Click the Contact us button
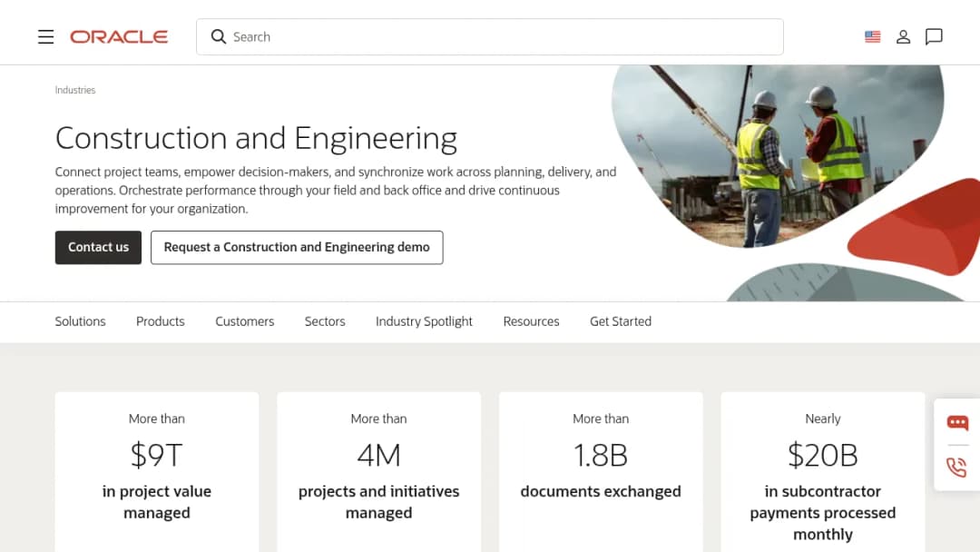The image size is (980, 552). pyautogui.click(x=98, y=248)
